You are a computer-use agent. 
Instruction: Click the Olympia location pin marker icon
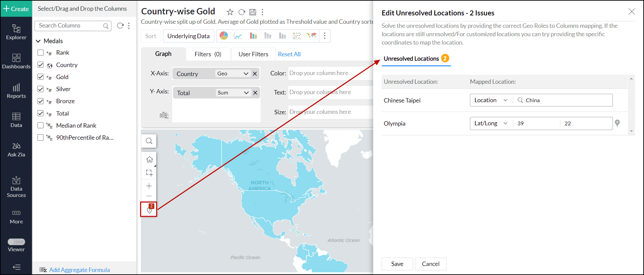point(617,123)
